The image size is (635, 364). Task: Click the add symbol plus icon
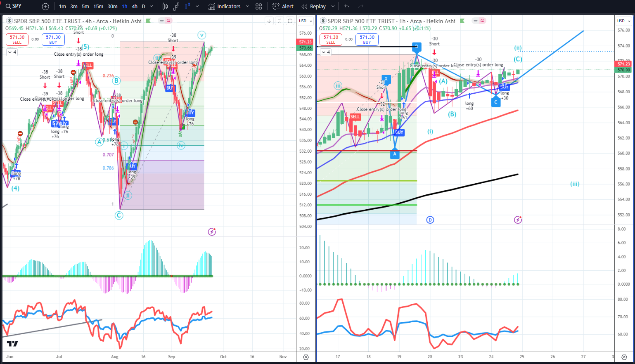[45, 7]
